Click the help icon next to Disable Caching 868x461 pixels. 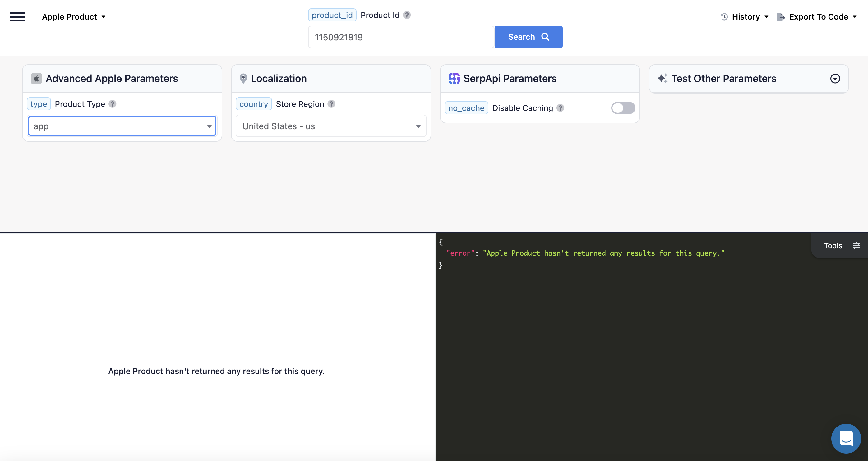[560, 108]
